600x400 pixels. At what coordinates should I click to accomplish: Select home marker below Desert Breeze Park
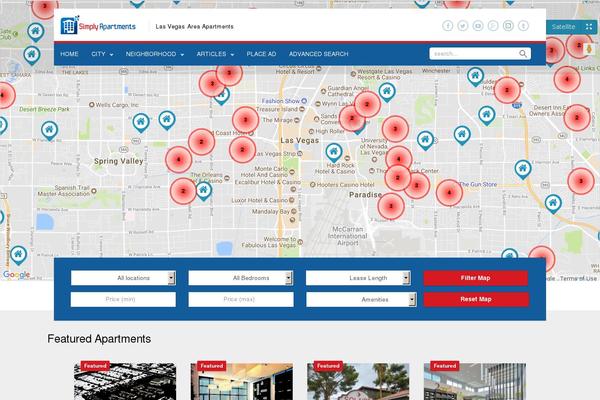point(49,131)
